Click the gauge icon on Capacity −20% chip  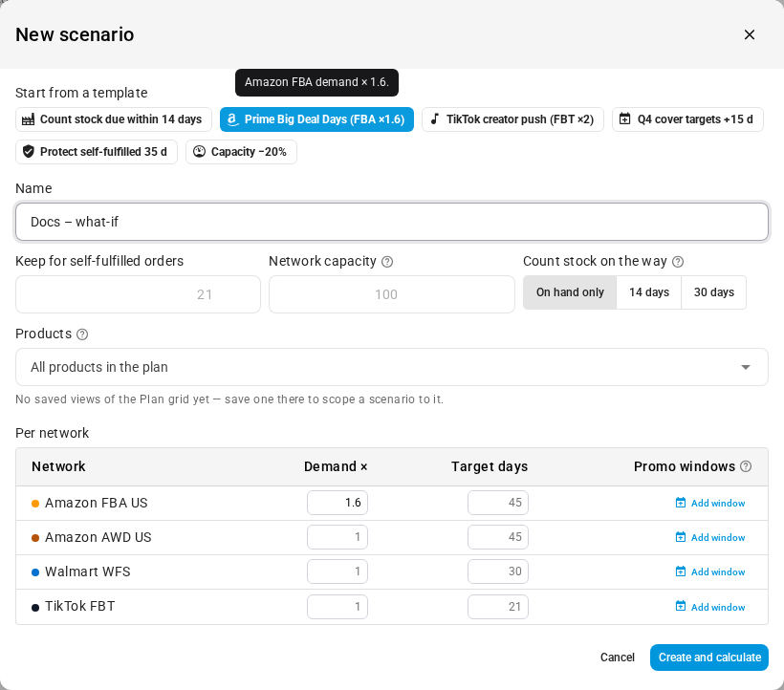[199, 151]
